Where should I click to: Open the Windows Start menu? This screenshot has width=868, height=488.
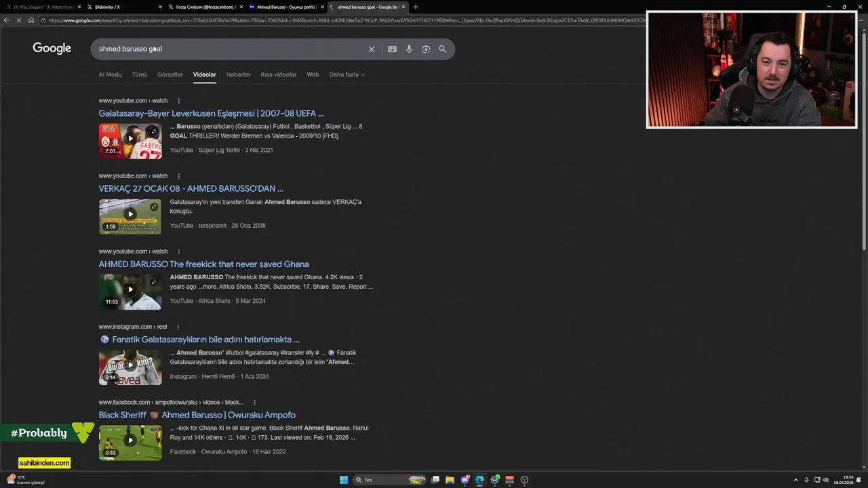[x=344, y=480]
